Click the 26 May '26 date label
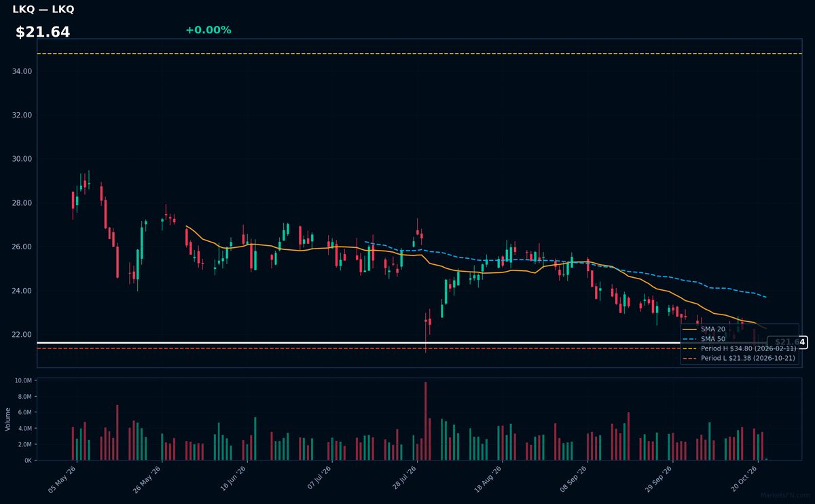Image resolution: width=815 pixels, height=504 pixels. (147, 479)
